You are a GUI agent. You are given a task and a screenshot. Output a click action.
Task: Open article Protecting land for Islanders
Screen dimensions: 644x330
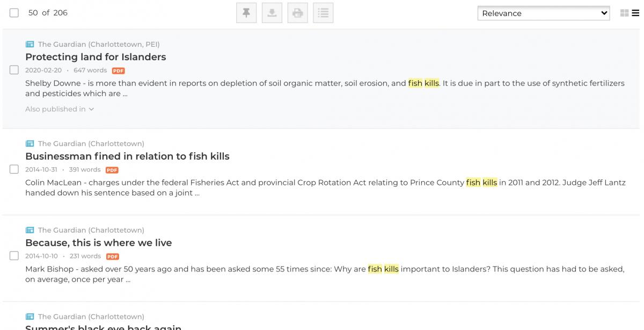tap(96, 57)
